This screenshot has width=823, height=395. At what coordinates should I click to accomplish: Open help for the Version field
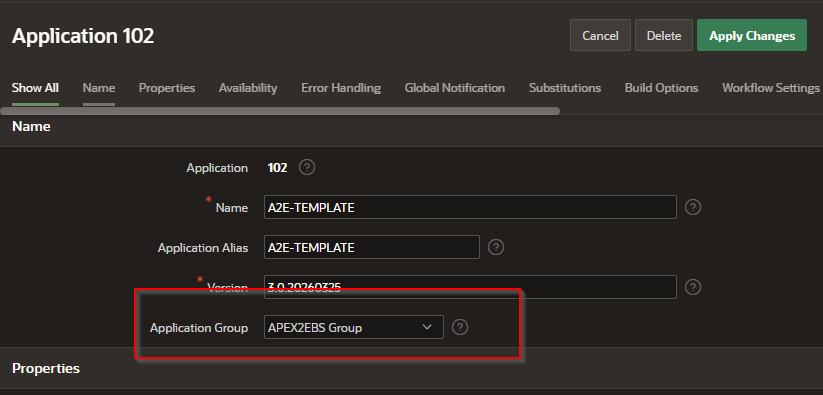tap(693, 287)
